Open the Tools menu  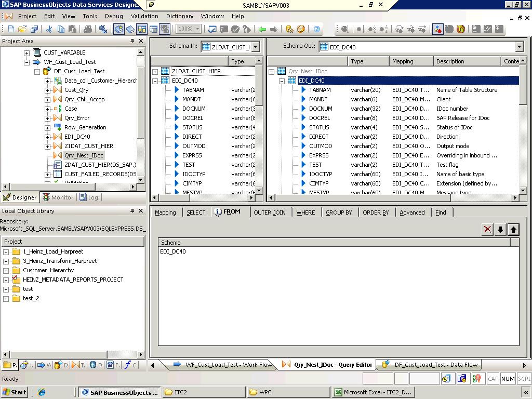[x=90, y=16]
